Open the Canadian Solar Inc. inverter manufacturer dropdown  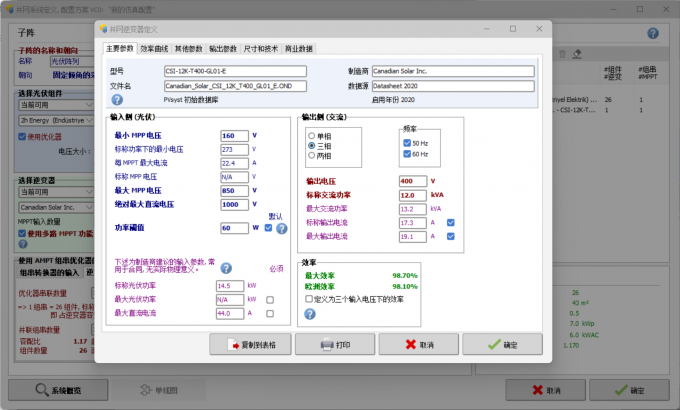coord(55,207)
